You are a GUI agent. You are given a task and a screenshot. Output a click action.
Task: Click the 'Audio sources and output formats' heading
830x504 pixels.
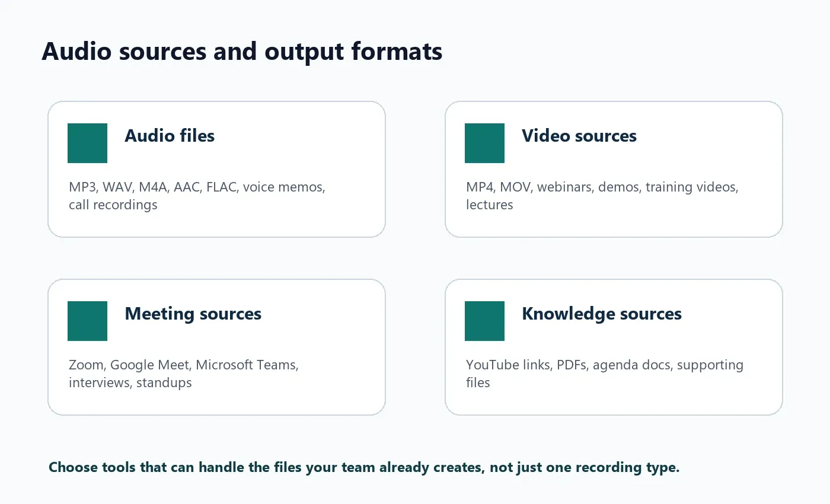pos(242,52)
